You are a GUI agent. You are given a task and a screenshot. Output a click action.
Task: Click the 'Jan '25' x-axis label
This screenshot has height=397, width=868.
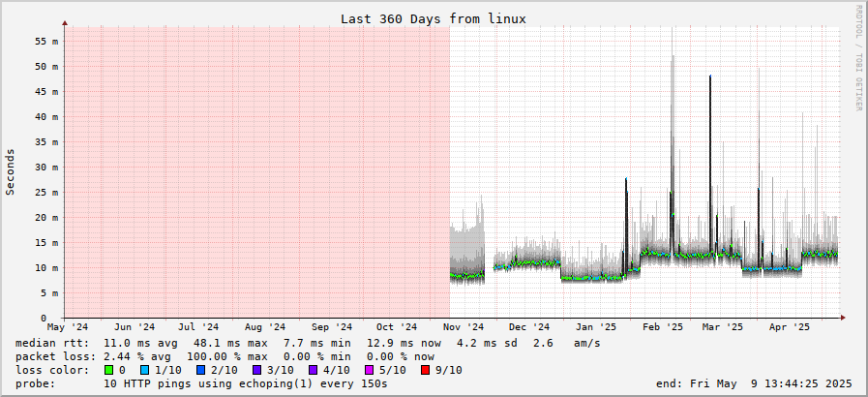[596, 327]
